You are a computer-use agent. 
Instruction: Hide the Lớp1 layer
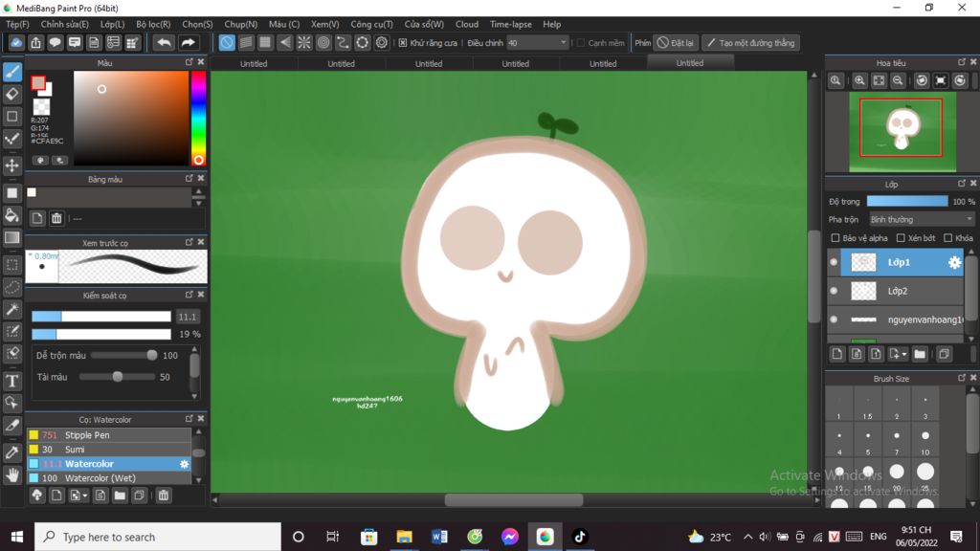click(x=834, y=262)
